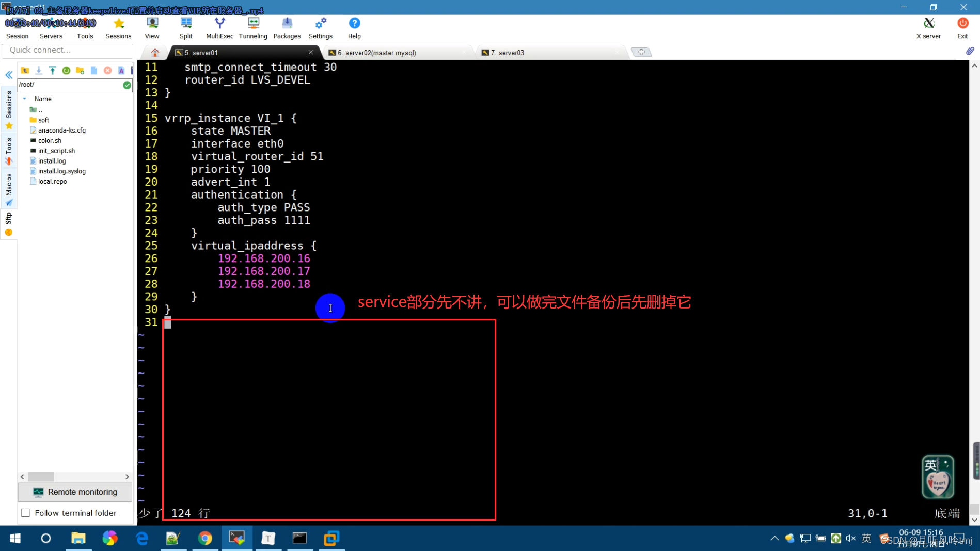Image resolution: width=980 pixels, height=551 pixels.
Task: Open the Tools side tab
Action: (9, 151)
